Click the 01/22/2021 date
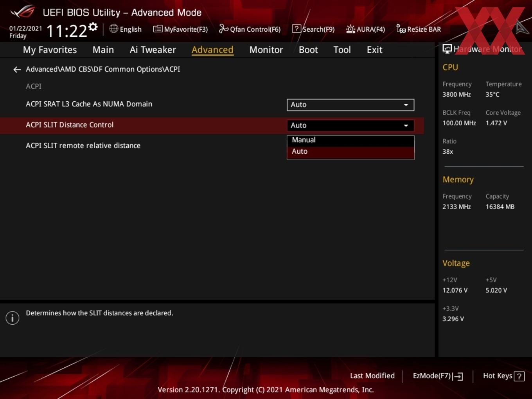532x399 pixels. [25, 28]
